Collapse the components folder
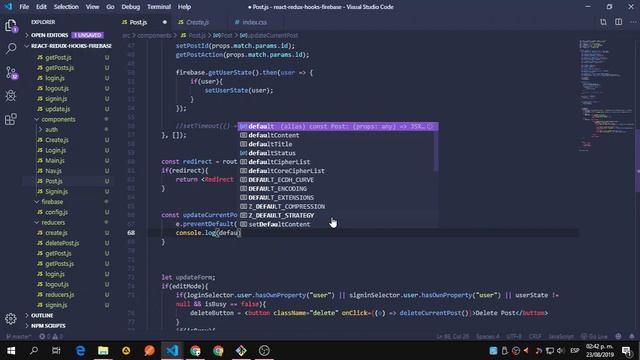 (x=58, y=120)
